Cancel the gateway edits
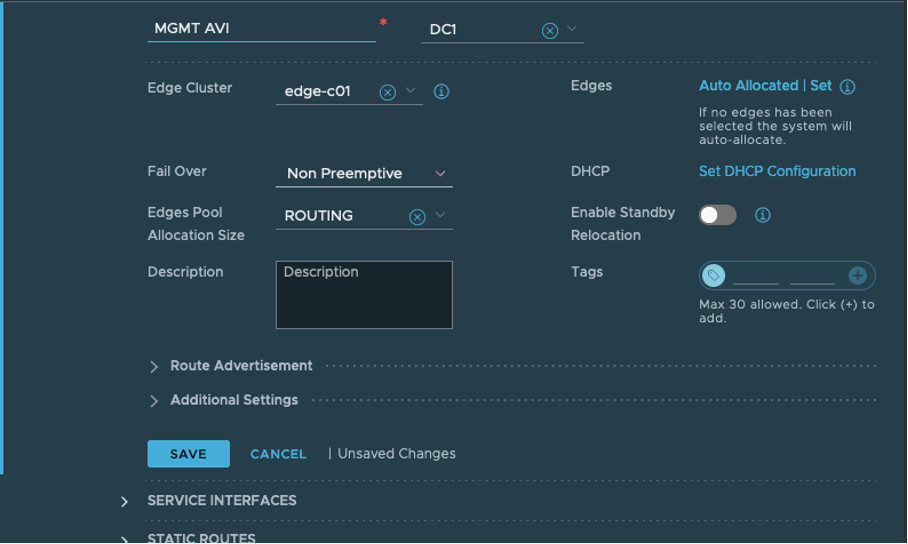908x544 pixels. (278, 454)
